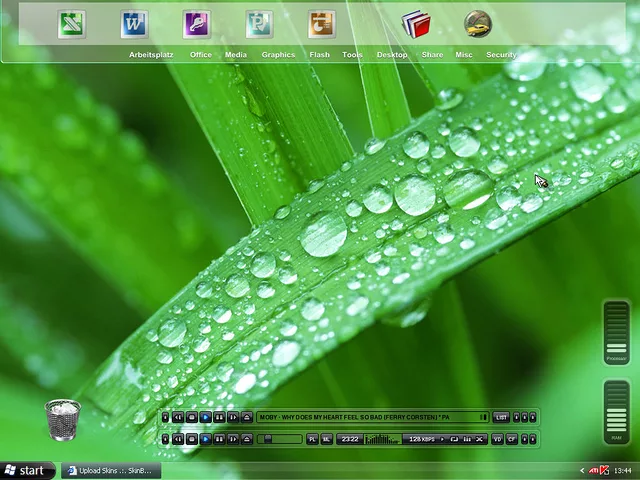Image resolution: width=640 pixels, height=480 pixels.
Task: Click the orange Office dock icon
Action: coord(322,24)
